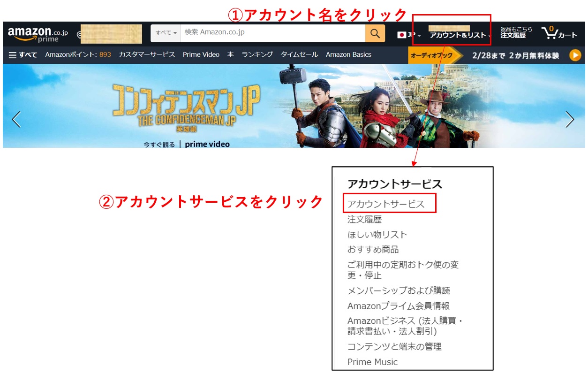This screenshot has height=374, width=588.
Task: Select Prime Video in navigation bar
Action: [201, 55]
